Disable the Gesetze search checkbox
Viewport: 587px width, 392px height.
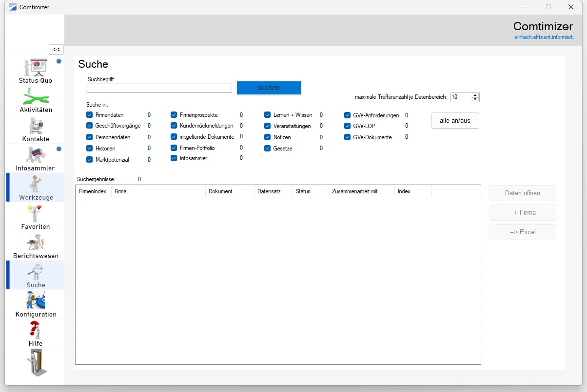(268, 149)
